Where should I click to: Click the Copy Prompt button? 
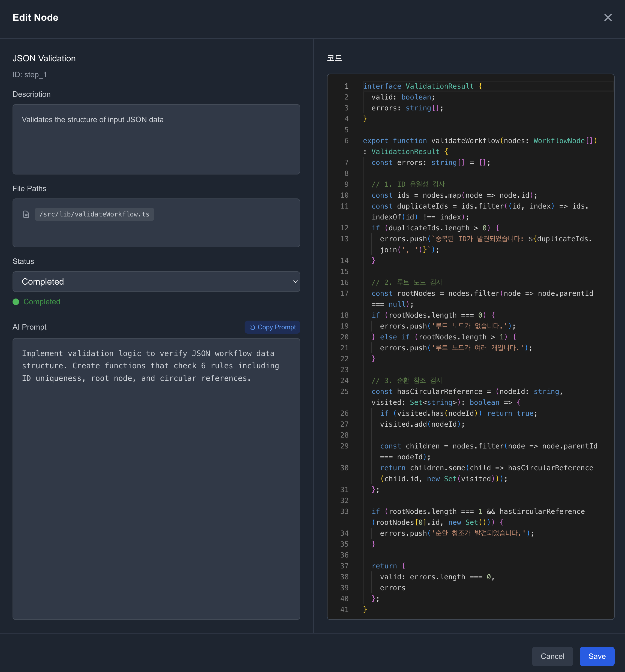click(272, 327)
